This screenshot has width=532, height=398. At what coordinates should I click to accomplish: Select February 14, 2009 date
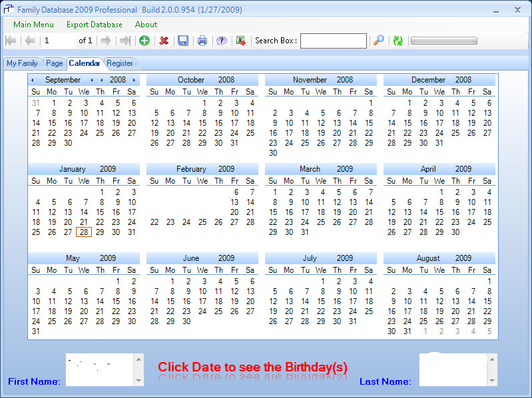[x=250, y=202]
